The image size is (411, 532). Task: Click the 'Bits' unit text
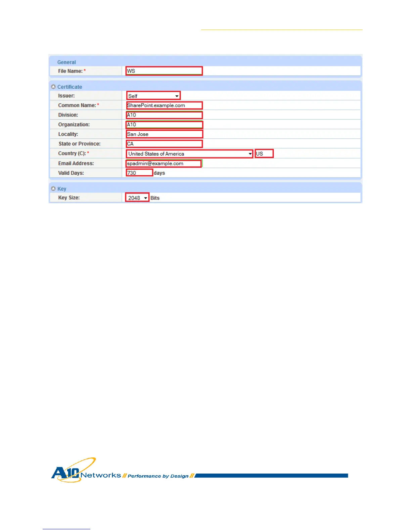click(155, 198)
